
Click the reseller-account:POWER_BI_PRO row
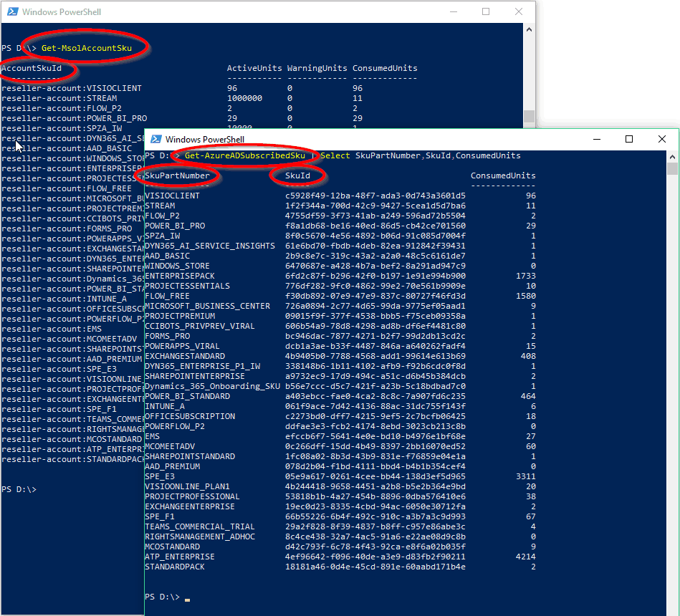pos(74,118)
